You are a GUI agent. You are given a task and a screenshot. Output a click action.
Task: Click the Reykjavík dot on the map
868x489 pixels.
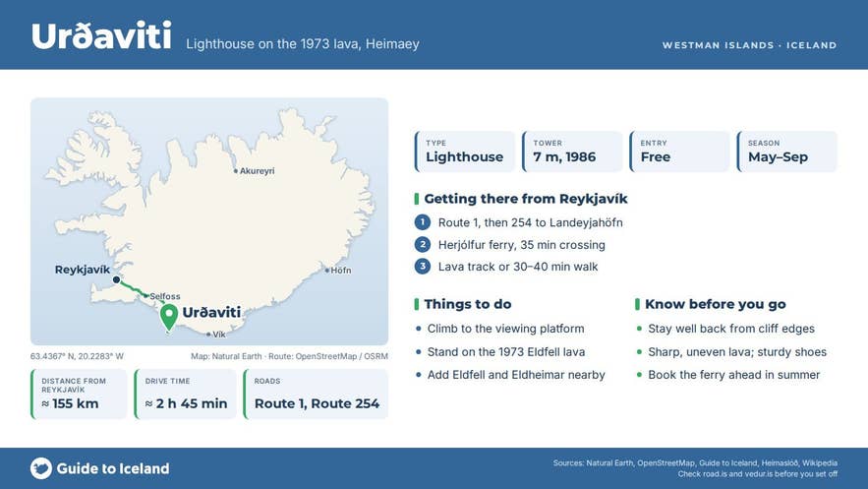[116, 279]
